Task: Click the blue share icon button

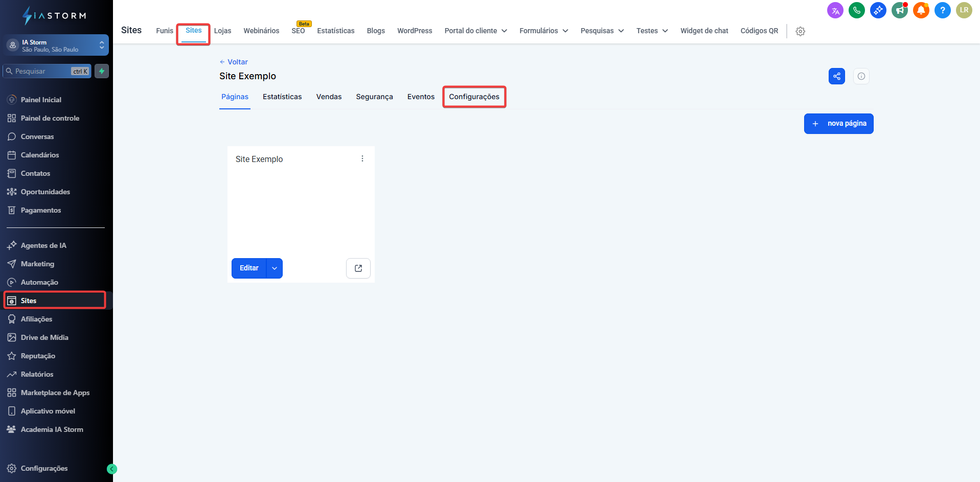Action: 836,76
